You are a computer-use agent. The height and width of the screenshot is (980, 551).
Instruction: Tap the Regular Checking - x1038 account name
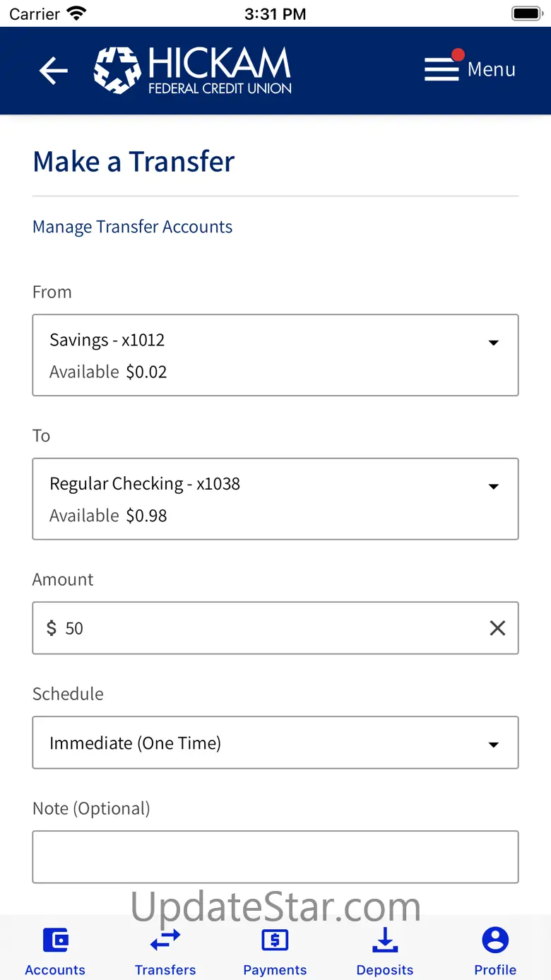tap(145, 483)
